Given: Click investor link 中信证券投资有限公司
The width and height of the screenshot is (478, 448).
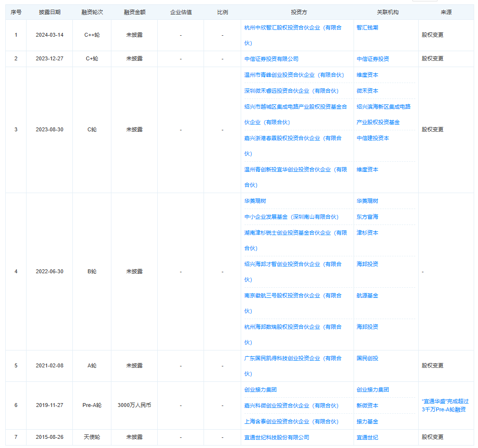Looking at the screenshot, I should pyautogui.click(x=271, y=59).
